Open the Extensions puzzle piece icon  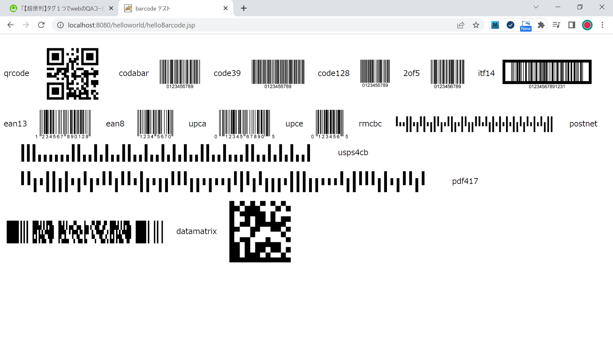541,25
